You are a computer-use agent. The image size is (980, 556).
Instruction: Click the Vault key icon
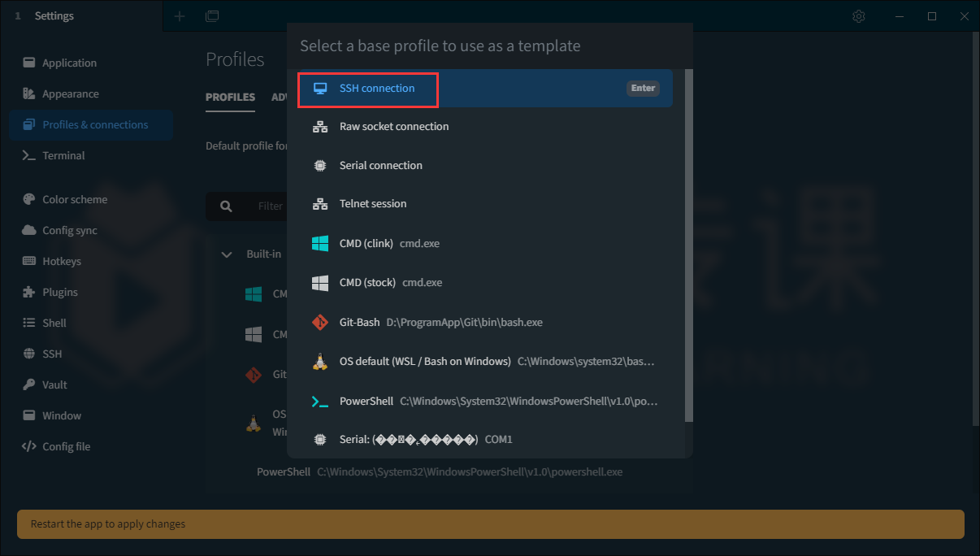coord(28,384)
